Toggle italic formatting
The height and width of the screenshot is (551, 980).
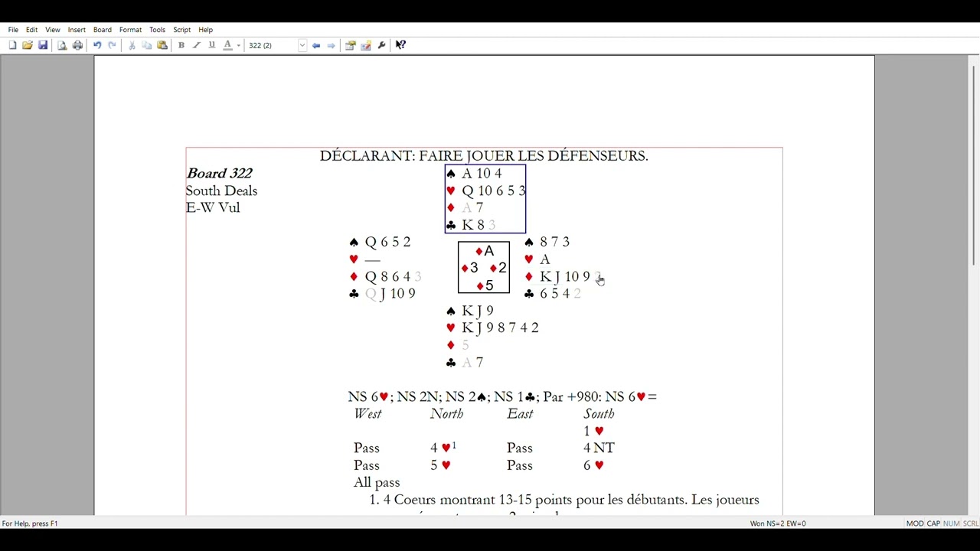click(197, 45)
